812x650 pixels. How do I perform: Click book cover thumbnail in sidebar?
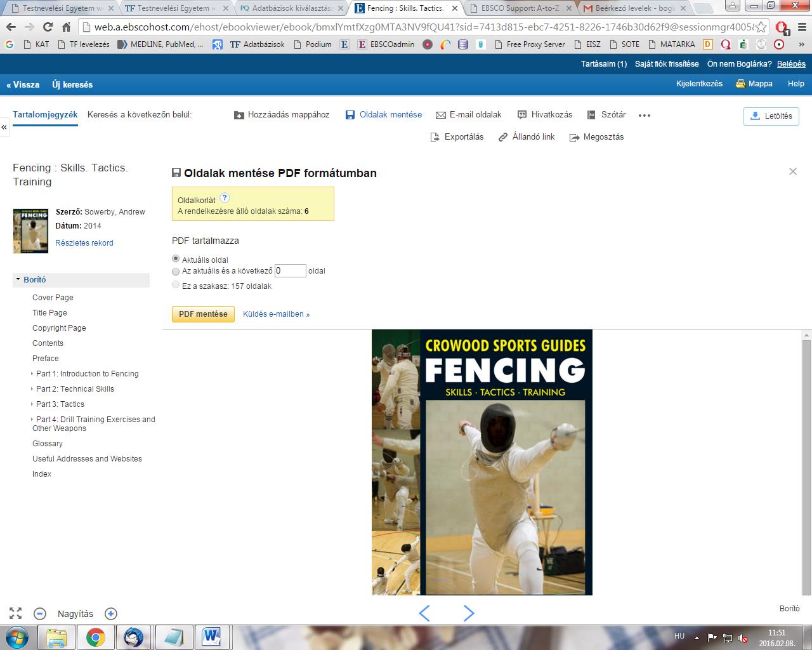point(30,231)
